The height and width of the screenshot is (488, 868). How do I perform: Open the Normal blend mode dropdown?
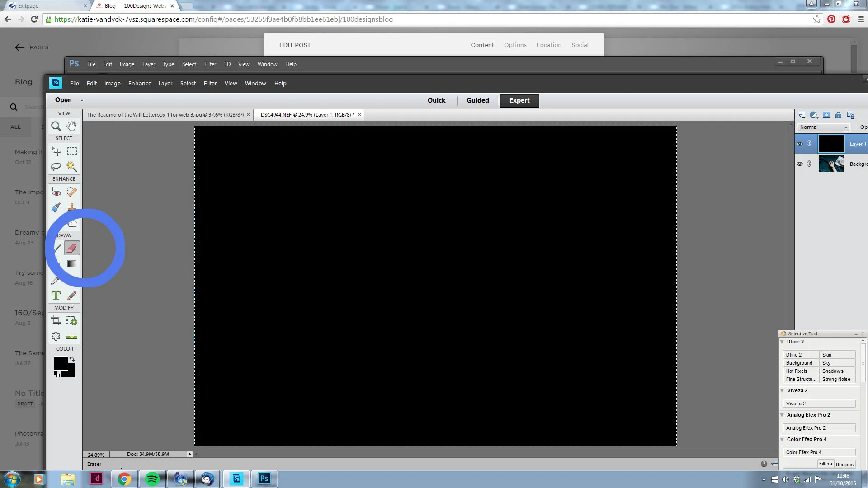point(823,127)
